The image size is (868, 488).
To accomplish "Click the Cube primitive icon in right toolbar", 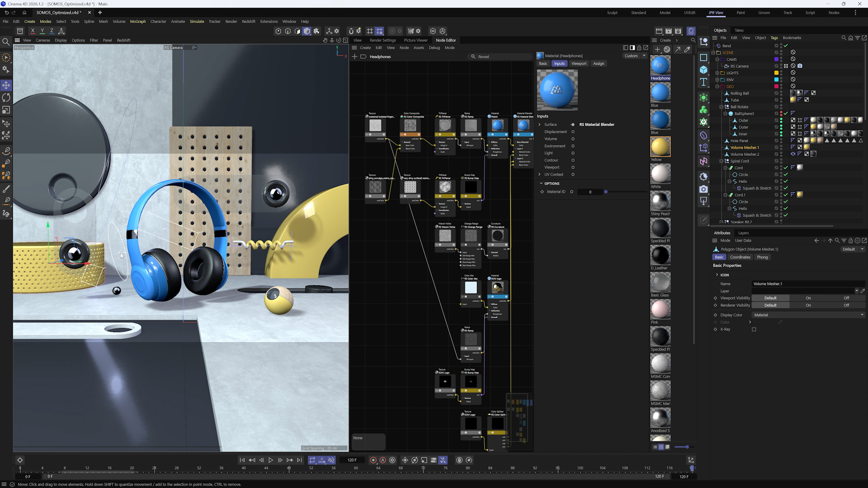I will pos(703,70).
